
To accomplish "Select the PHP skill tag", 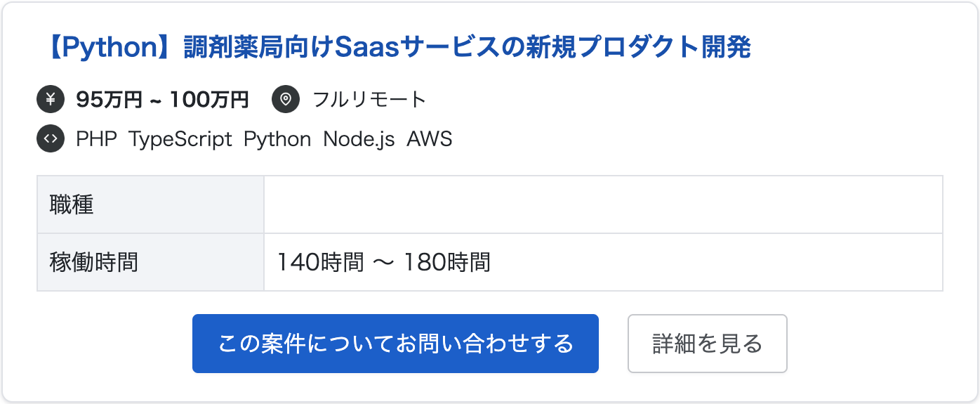I will (x=96, y=139).
